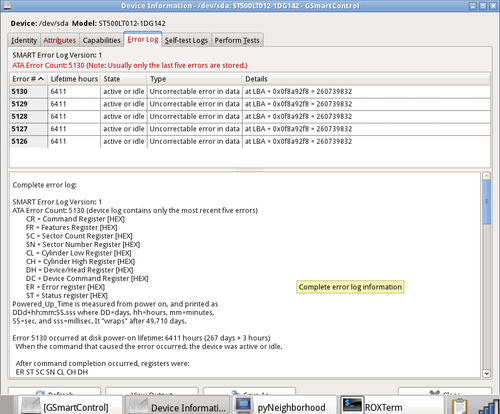The width and height of the screenshot is (500, 414).
Task: Click the 'DC = Device Command Register [HEX]' line
Action: click(x=87, y=279)
